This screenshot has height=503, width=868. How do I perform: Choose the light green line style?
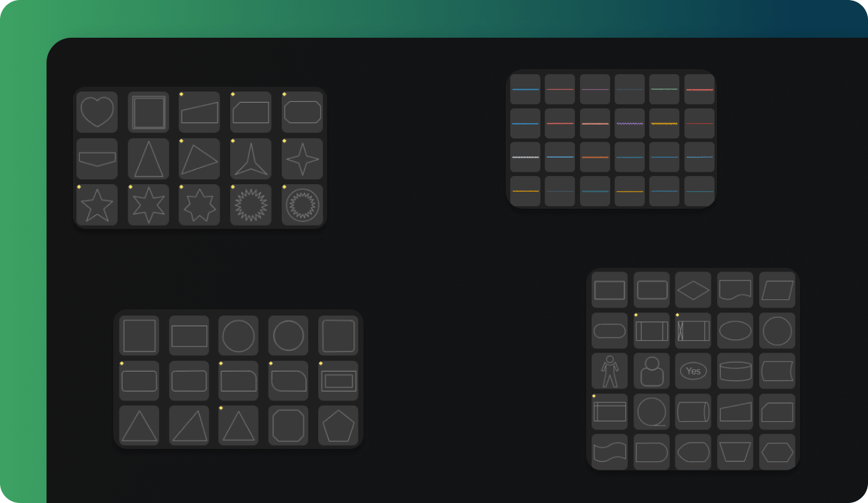click(x=665, y=89)
